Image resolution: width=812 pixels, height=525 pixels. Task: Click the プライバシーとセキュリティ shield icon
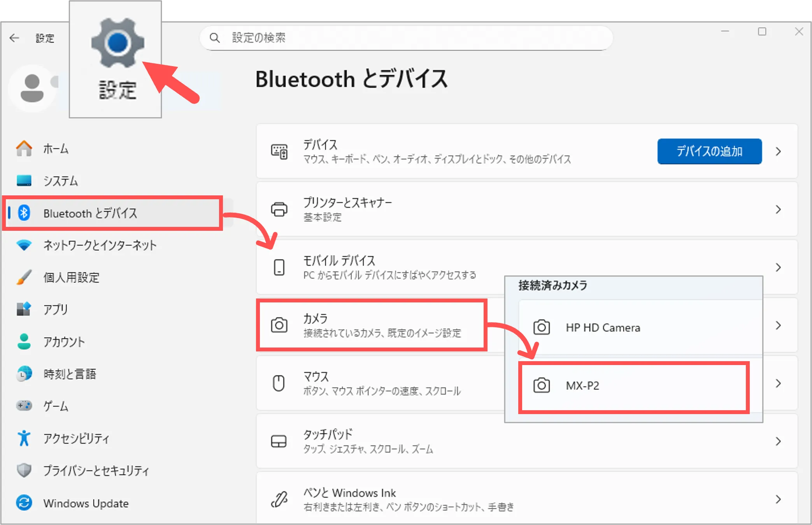[24, 471]
